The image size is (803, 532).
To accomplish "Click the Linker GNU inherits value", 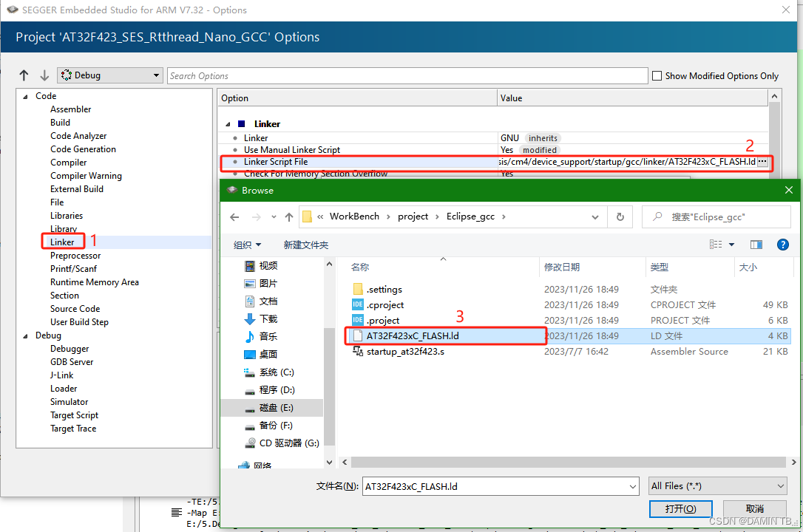I will [x=530, y=138].
